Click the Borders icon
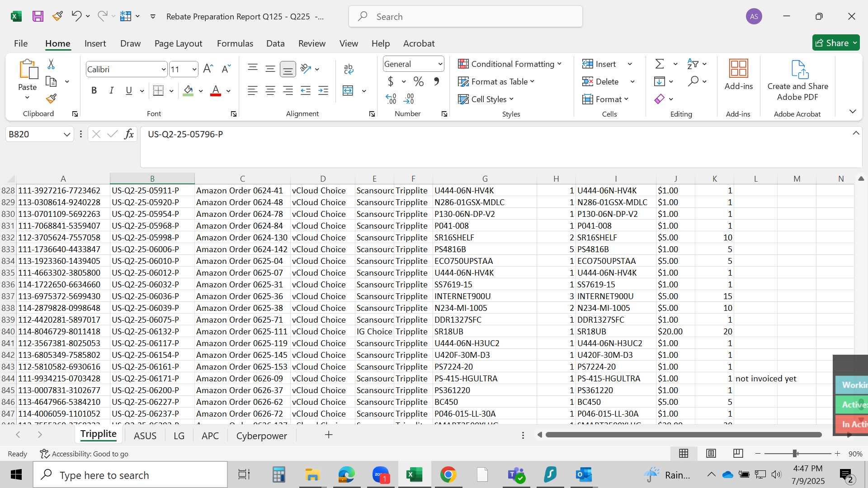This screenshot has height=488, width=868. (x=158, y=90)
